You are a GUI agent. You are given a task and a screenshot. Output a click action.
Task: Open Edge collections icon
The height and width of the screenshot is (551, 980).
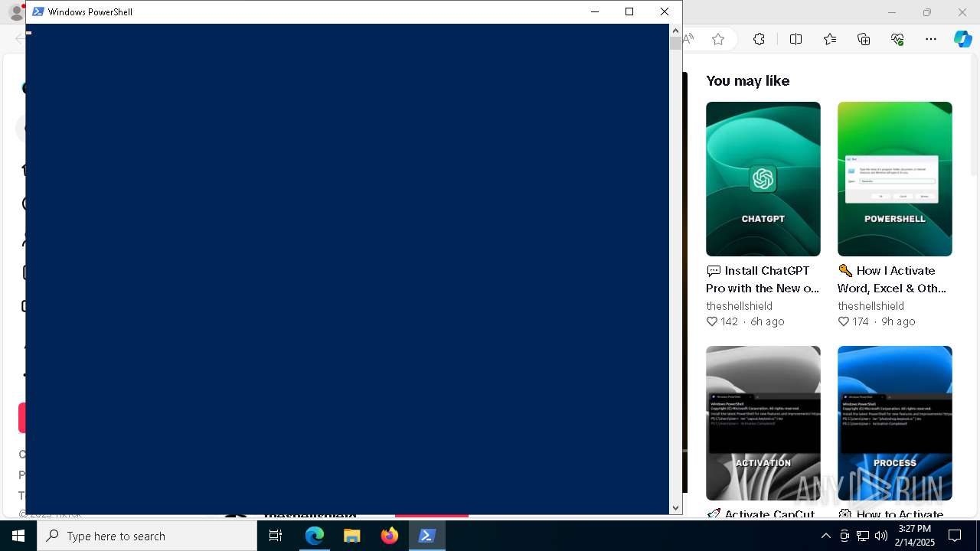click(864, 39)
